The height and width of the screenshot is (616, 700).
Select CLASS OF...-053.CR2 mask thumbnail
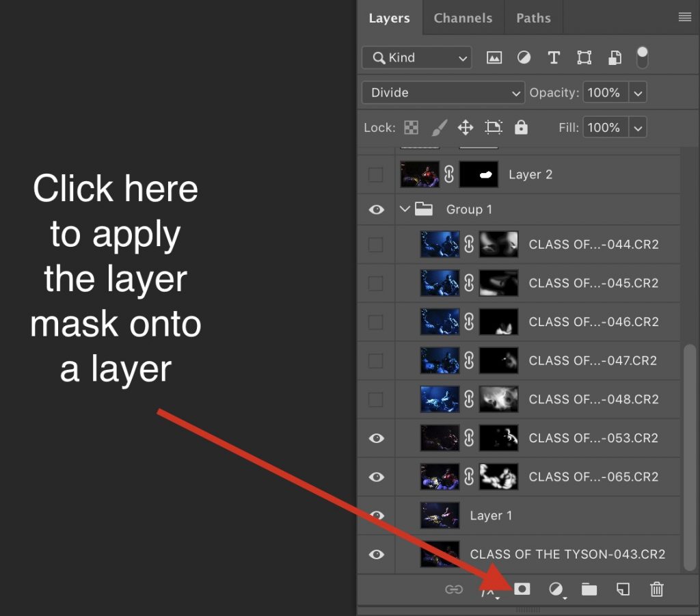tap(498, 438)
